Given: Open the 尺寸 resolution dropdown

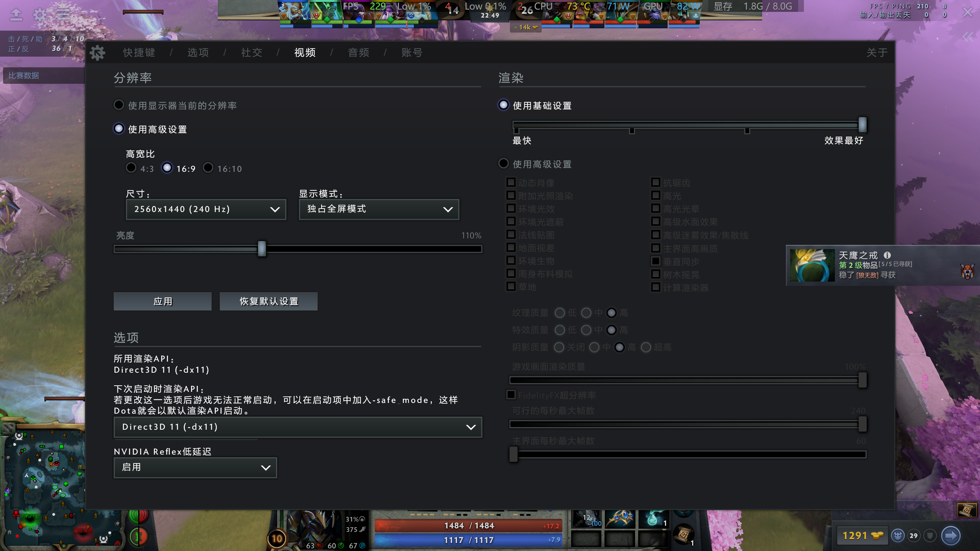Looking at the screenshot, I should (x=206, y=209).
